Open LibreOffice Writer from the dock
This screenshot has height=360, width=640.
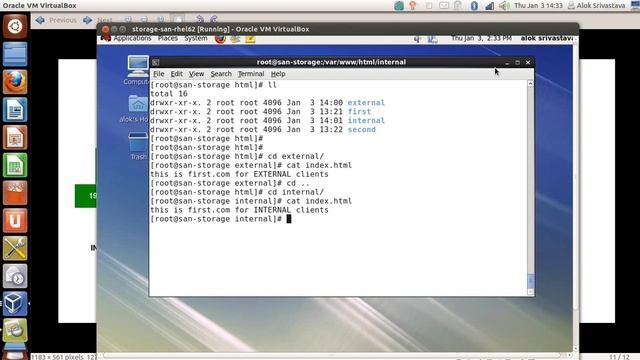click(x=15, y=109)
